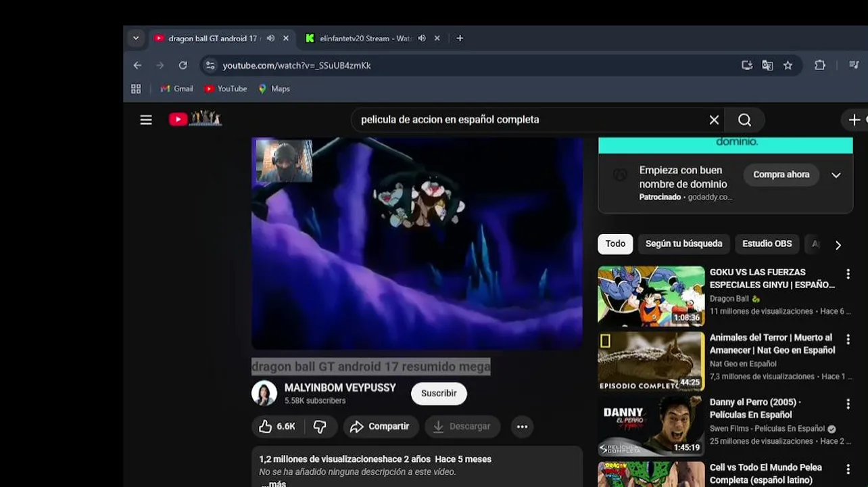
Task: Expand the sponsored ad chevron
Action: pos(836,175)
